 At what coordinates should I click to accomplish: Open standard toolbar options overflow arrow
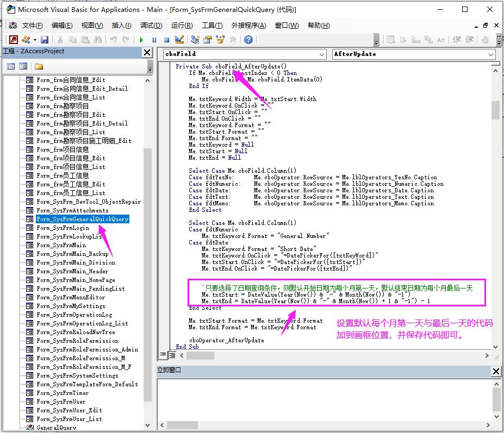[376, 40]
